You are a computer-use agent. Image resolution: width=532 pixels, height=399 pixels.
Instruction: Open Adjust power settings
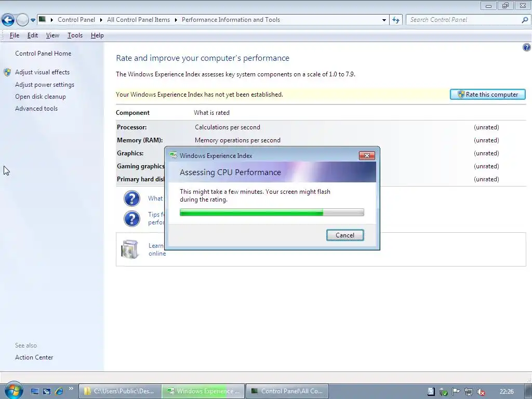(45, 85)
